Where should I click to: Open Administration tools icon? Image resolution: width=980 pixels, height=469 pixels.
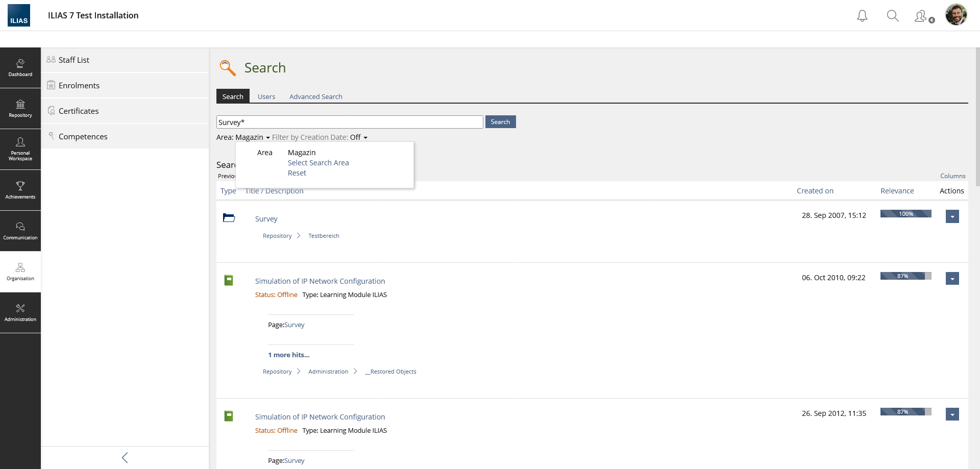click(x=20, y=312)
